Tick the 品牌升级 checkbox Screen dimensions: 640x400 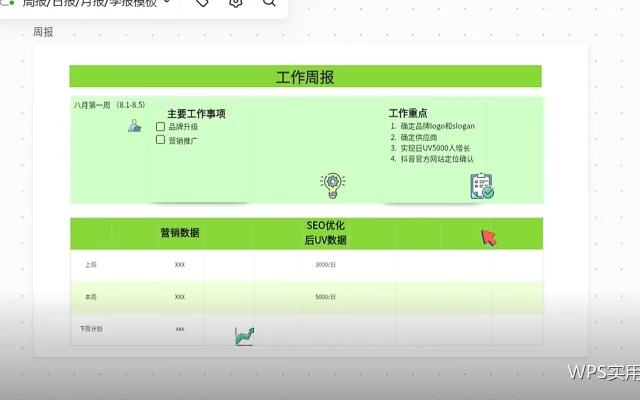(x=160, y=127)
